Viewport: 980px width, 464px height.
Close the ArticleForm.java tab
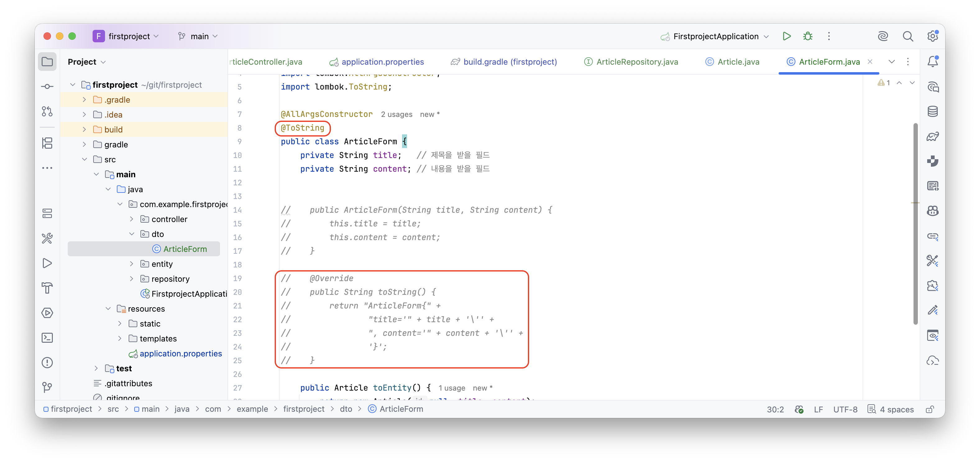coord(870,62)
